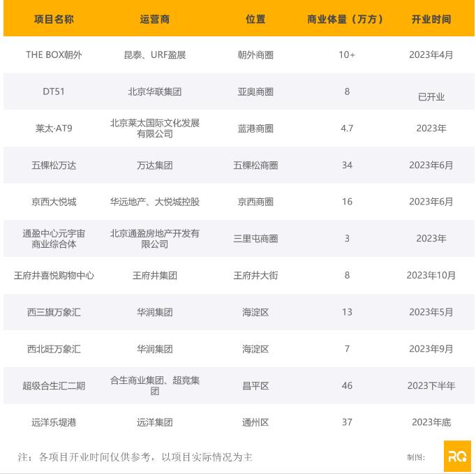The height and width of the screenshot is (474, 476).
Task: Select the 远洋乐堤港 project cell
Action: pos(54,422)
